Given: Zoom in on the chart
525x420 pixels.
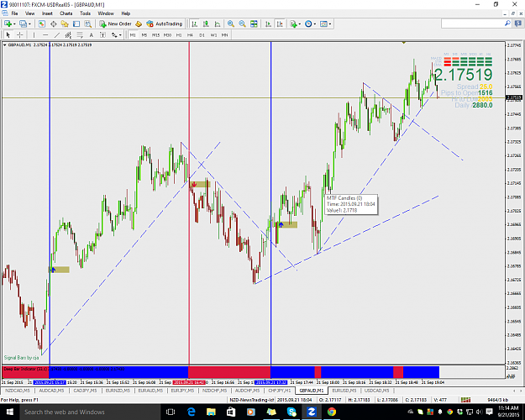Looking at the screenshot, I should pos(231,24).
